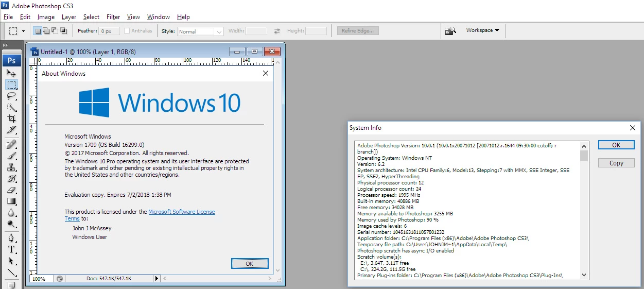Click 'Image cache levels: 6' text line

point(382,226)
